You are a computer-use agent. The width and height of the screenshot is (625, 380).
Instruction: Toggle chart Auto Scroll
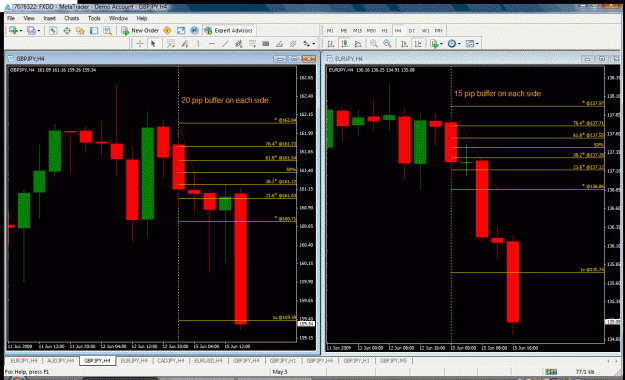[x=404, y=44]
